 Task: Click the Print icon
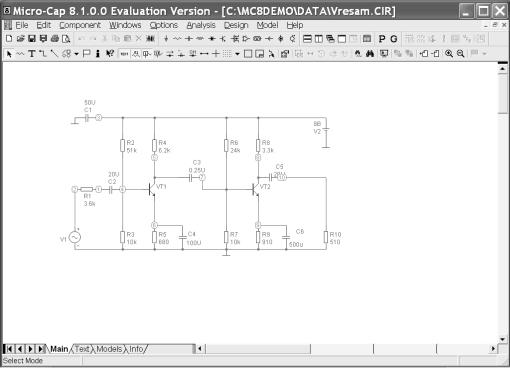(55, 39)
